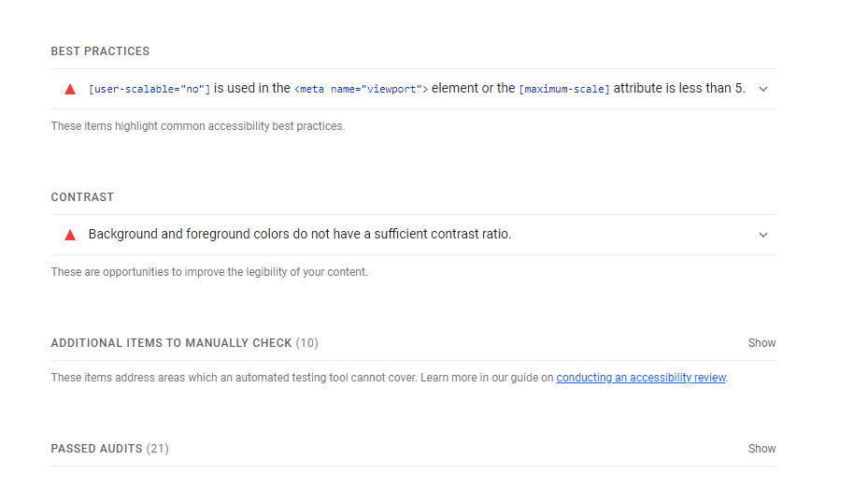
Task: Click the (21) passed audits count
Action: (158, 449)
